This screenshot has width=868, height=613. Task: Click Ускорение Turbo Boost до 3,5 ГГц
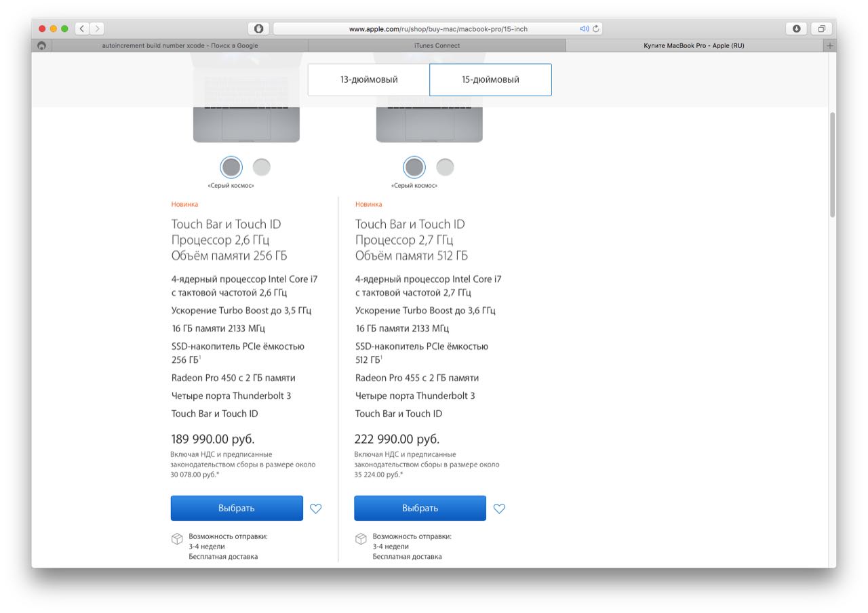click(x=241, y=311)
